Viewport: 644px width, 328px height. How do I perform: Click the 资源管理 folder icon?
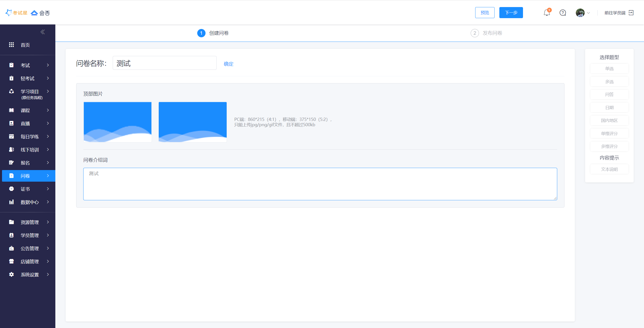click(x=11, y=222)
